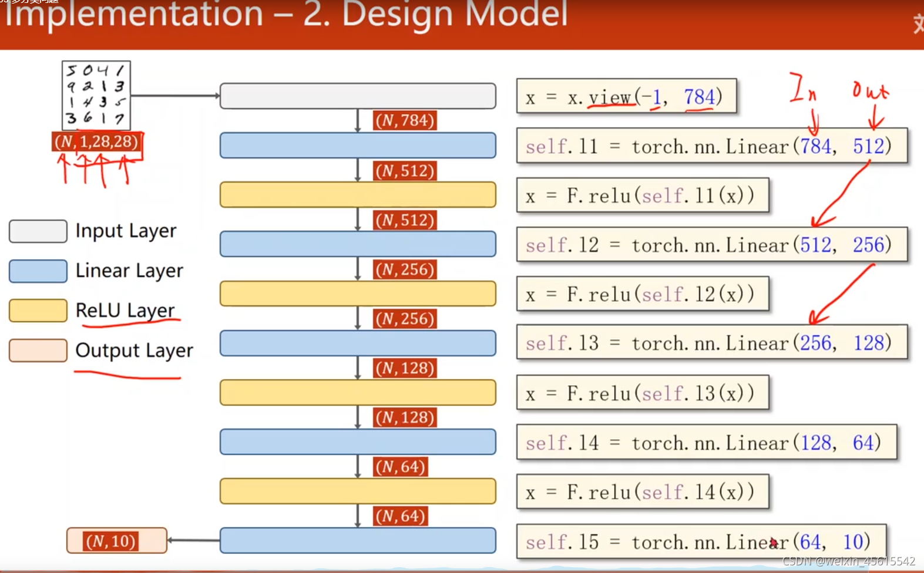Click the yellow ReLU Layer legend swatch
The height and width of the screenshot is (573, 924).
click(x=38, y=311)
